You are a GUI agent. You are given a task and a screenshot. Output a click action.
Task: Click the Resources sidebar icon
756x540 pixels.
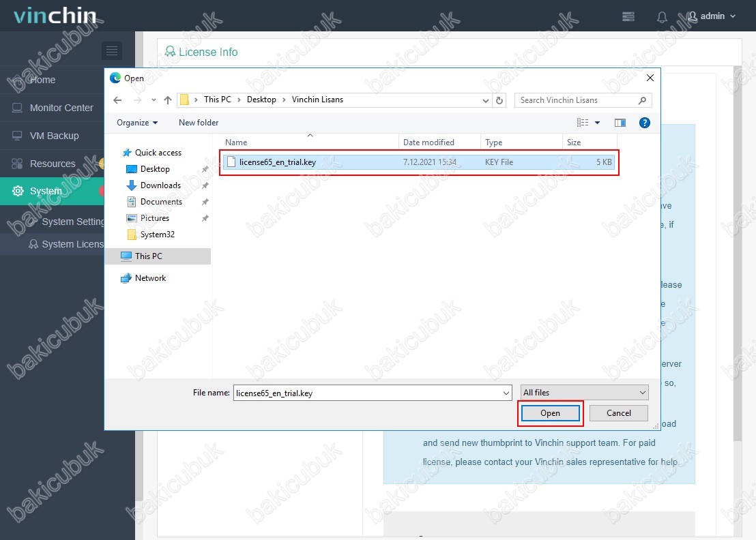click(17, 164)
